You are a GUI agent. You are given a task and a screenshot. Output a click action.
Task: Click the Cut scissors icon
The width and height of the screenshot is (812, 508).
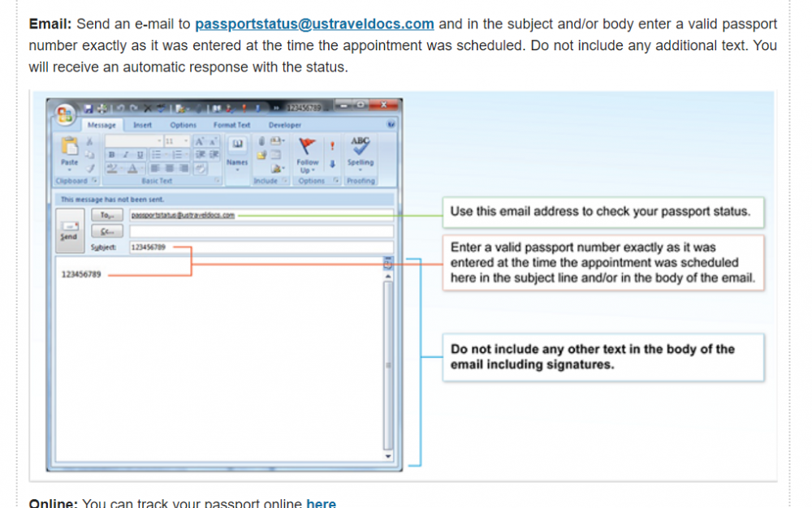pyautogui.click(x=89, y=141)
